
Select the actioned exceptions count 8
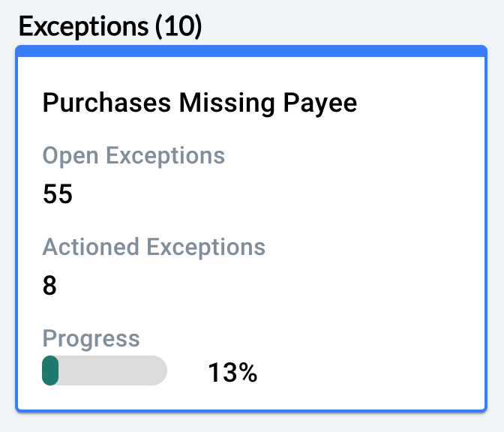[x=49, y=286]
